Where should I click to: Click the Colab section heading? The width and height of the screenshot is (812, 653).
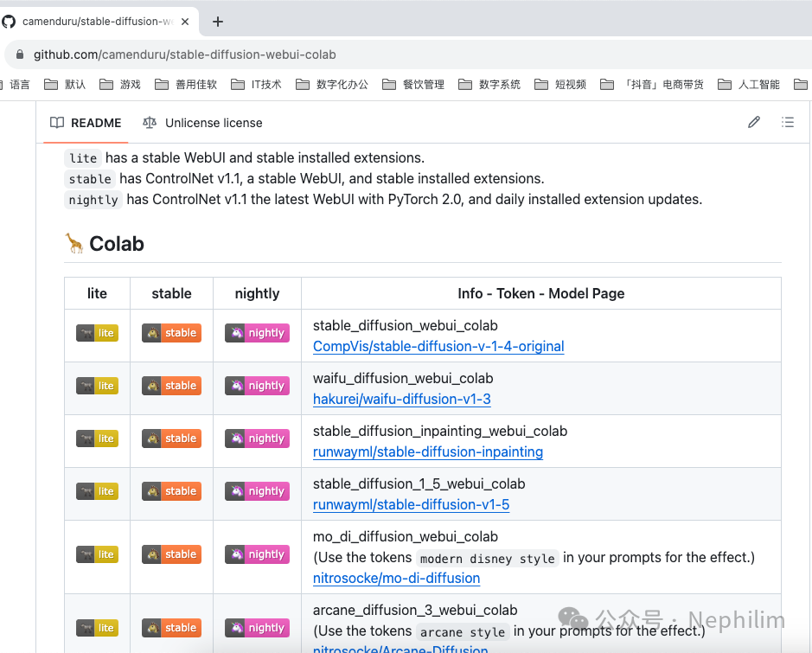[x=104, y=243]
